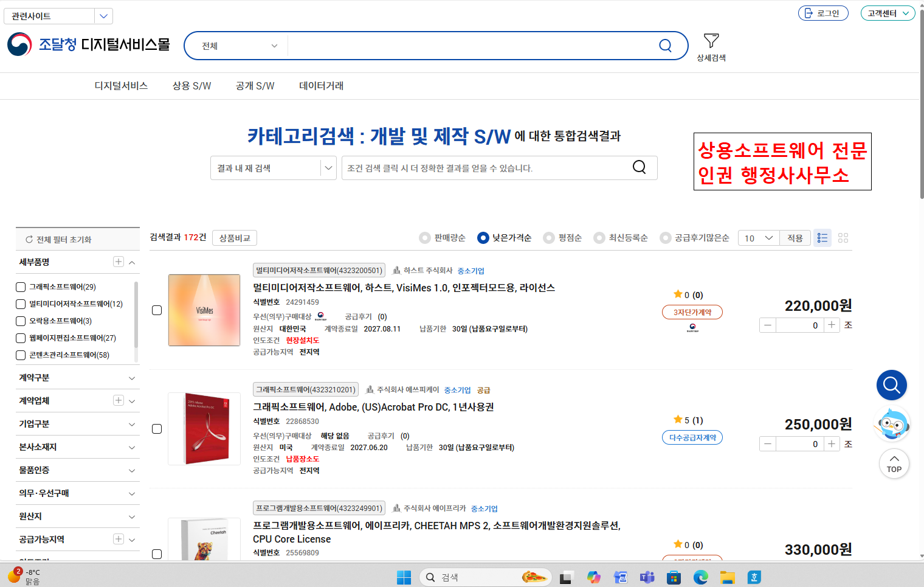This screenshot has width=924, height=587.
Task: Open 데이터거래 menu
Action: point(321,86)
